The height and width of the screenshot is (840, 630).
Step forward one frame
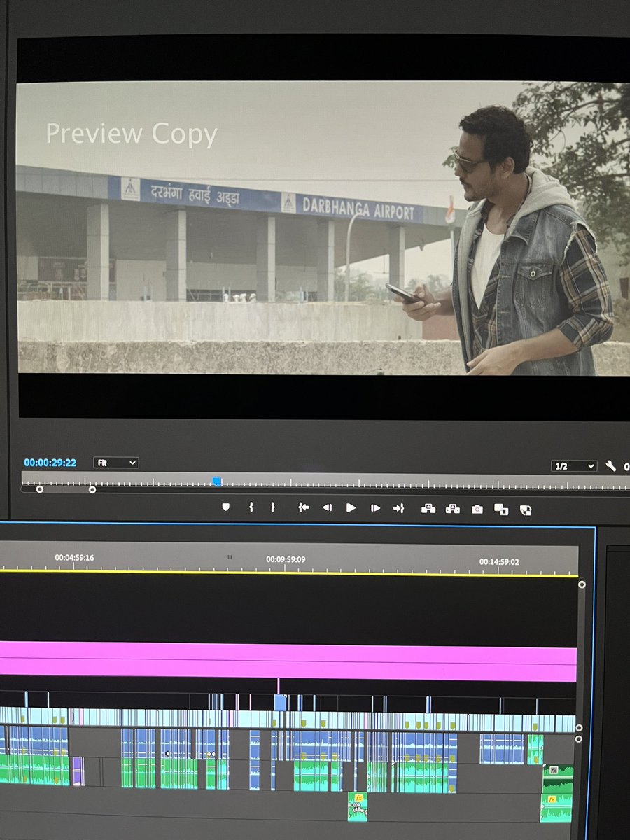(375, 508)
